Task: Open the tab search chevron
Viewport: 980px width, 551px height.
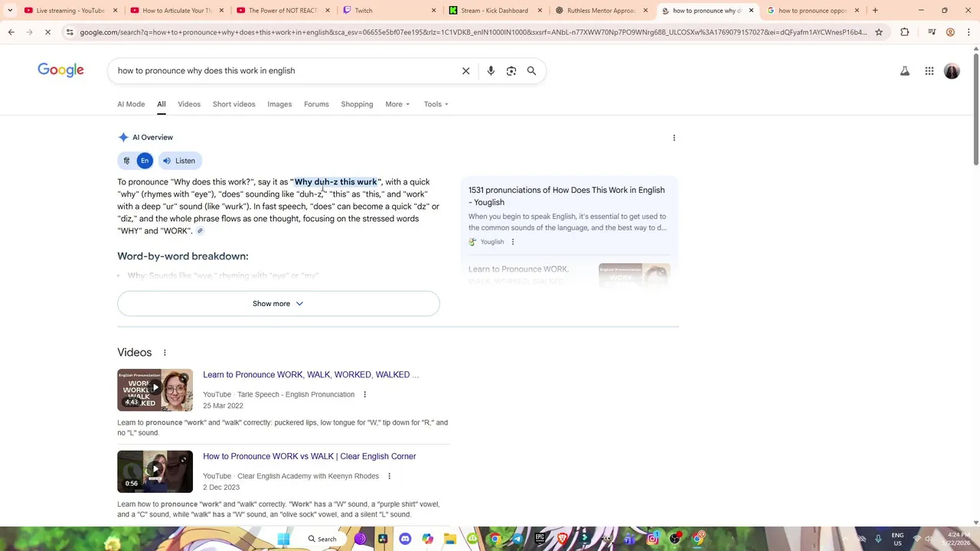Action: (9, 11)
